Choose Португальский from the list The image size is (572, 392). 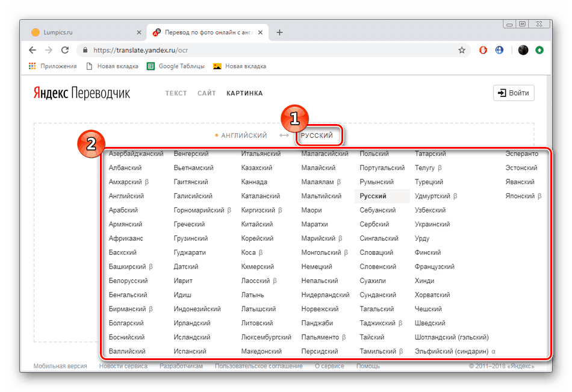382,168
